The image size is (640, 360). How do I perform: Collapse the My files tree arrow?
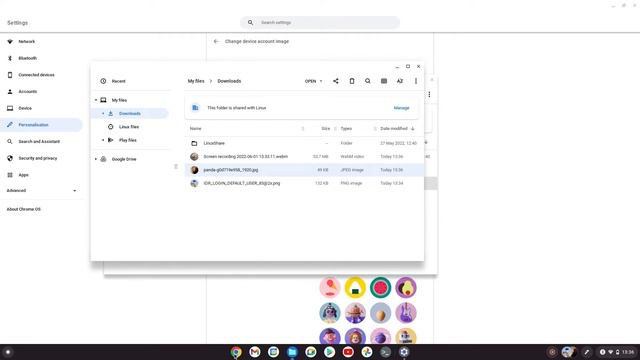pyautogui.click(x=96, y=100)
